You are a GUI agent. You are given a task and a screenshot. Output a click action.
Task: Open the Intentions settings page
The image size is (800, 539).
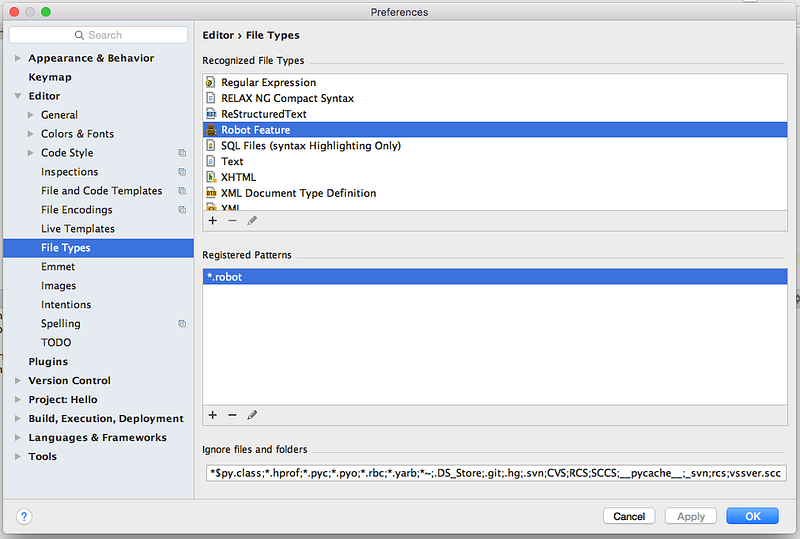point(66,305)
